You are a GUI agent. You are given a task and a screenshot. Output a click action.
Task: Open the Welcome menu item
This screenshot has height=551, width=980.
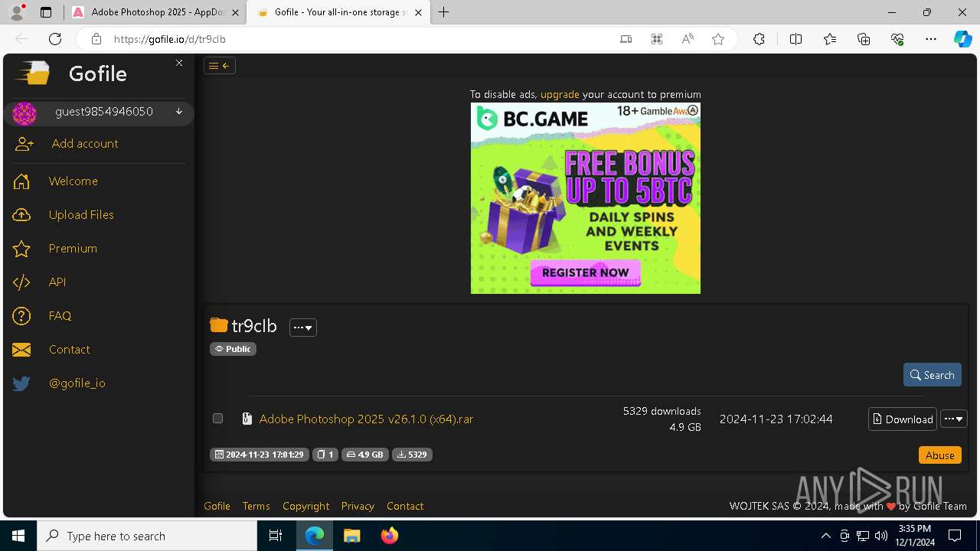(x=73, y=181)
